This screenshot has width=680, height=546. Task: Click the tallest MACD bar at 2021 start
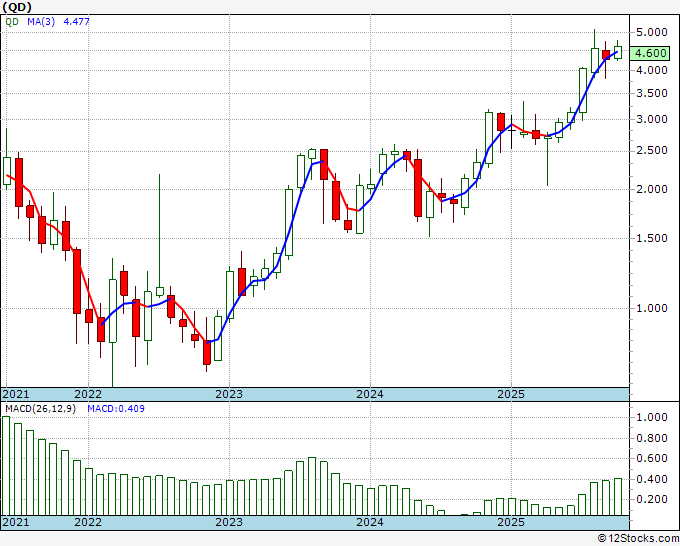[6, 466]
